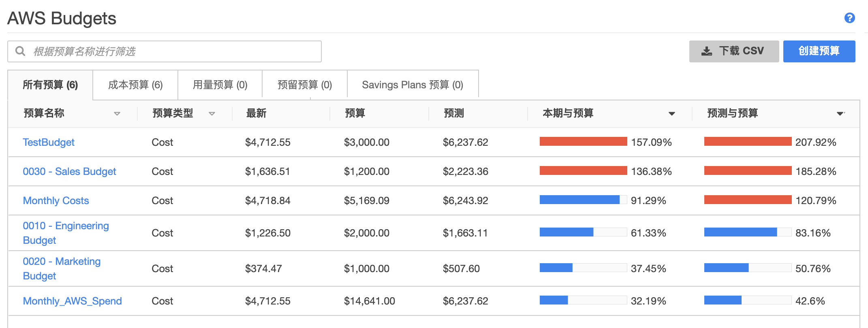Click the 136.38% current percentage

(x=652, y=171)
